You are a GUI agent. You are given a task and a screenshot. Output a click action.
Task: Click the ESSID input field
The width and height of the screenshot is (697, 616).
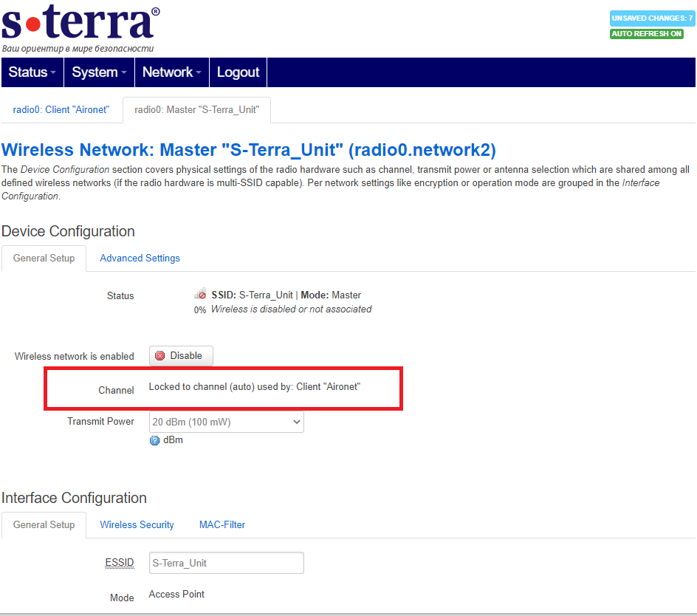coord(227,563)
